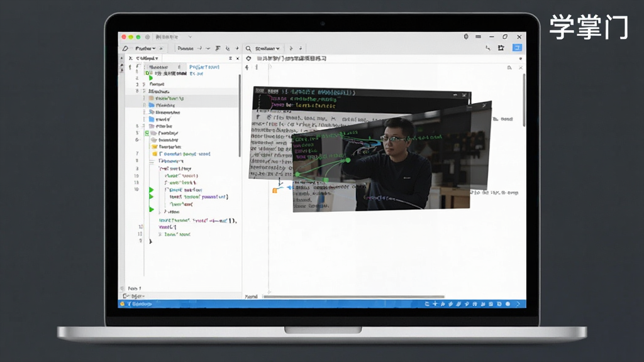The height and width of the screenshot is (362, 644).
Task: Click the blue highlighted button in the toolbar
Action: [517, 48]
